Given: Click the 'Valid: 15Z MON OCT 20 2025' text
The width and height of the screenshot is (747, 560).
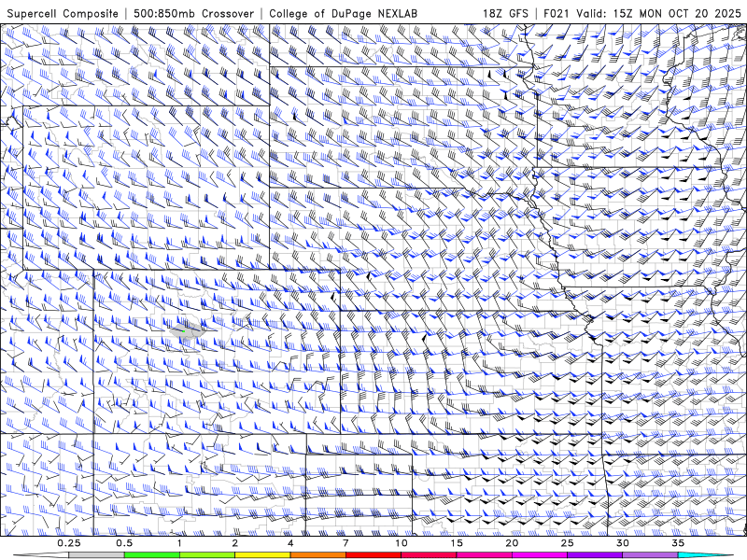Looking at the screenshot, I should (658, 13).
